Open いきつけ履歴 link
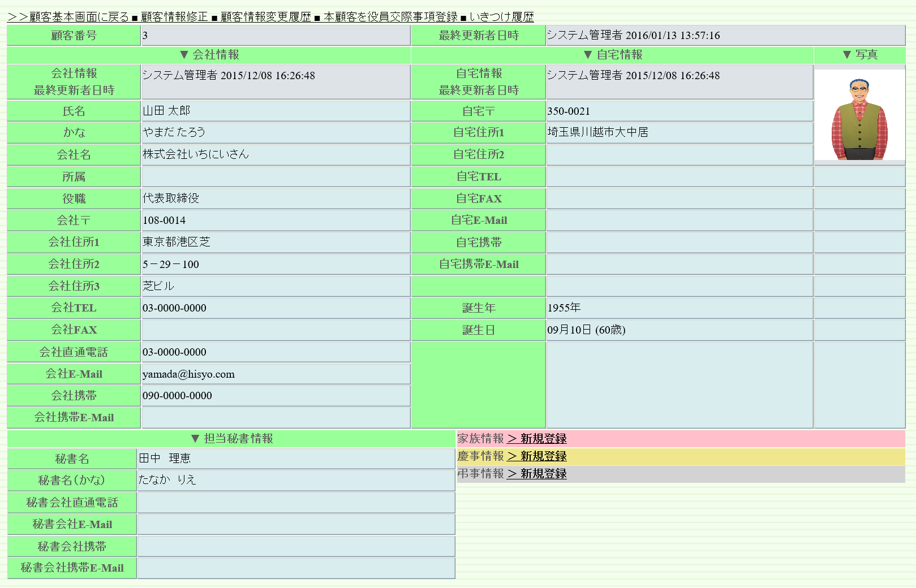The height and width of the screenshot is (588, 916). coord(501,17)
